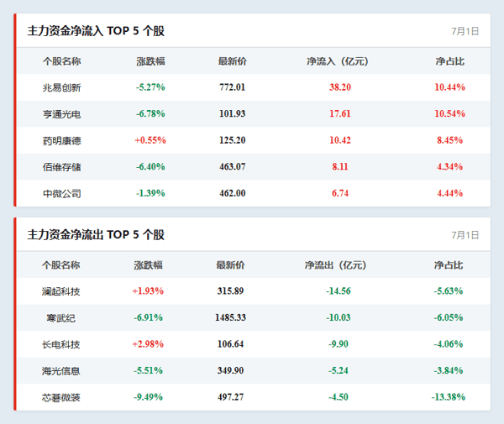Viewport: 504px width, 424px height.
Task: Click net ratio -4.06%
Action: click(x=449, y=344)
